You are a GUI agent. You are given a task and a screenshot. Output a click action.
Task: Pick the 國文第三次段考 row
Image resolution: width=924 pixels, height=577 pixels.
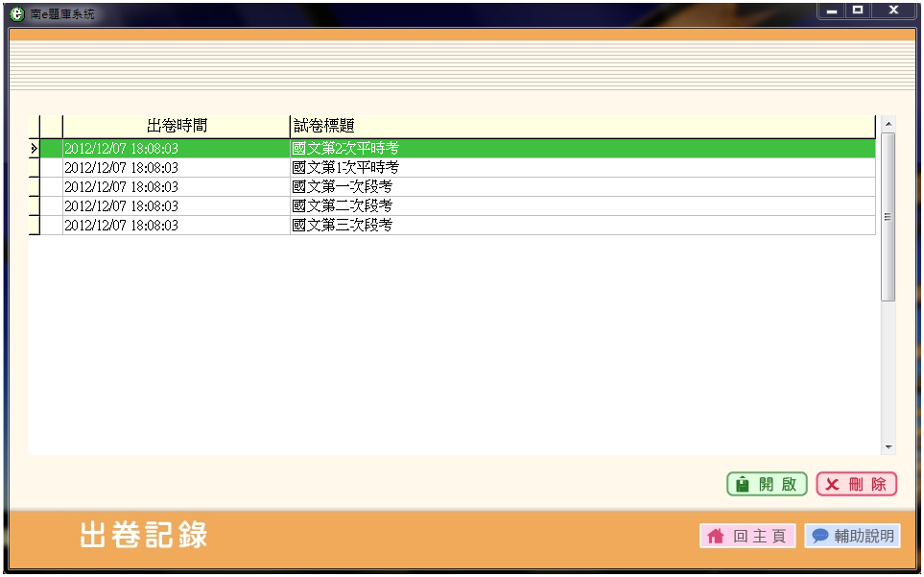point(343,226)
